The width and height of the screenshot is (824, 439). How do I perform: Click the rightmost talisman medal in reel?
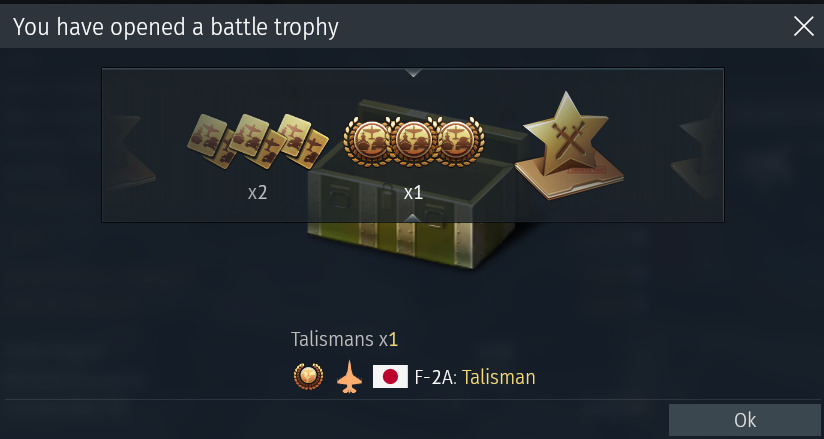coord(460,141)
